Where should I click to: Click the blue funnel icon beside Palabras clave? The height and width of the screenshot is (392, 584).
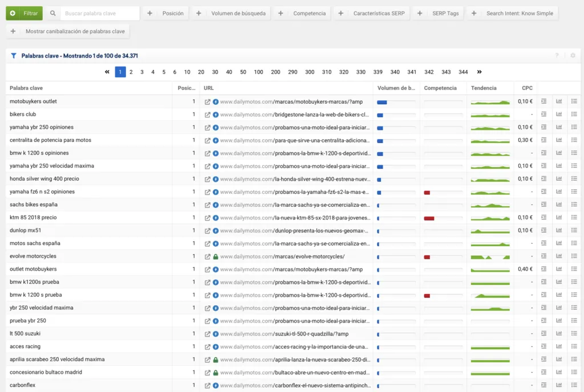point(14,56)
